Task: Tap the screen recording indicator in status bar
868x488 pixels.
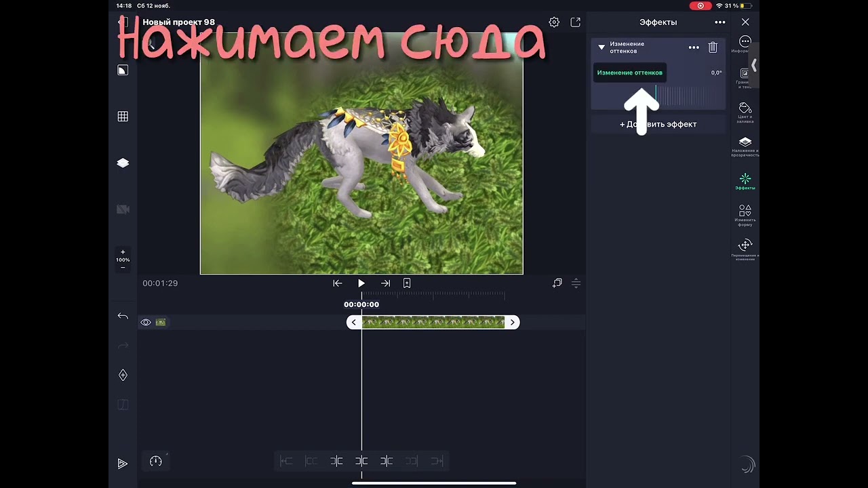Action: pyautogui.click(x=701, y=6)
